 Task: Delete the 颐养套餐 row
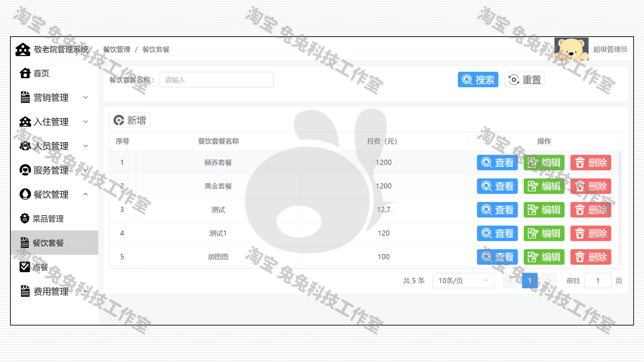[591, 163]
